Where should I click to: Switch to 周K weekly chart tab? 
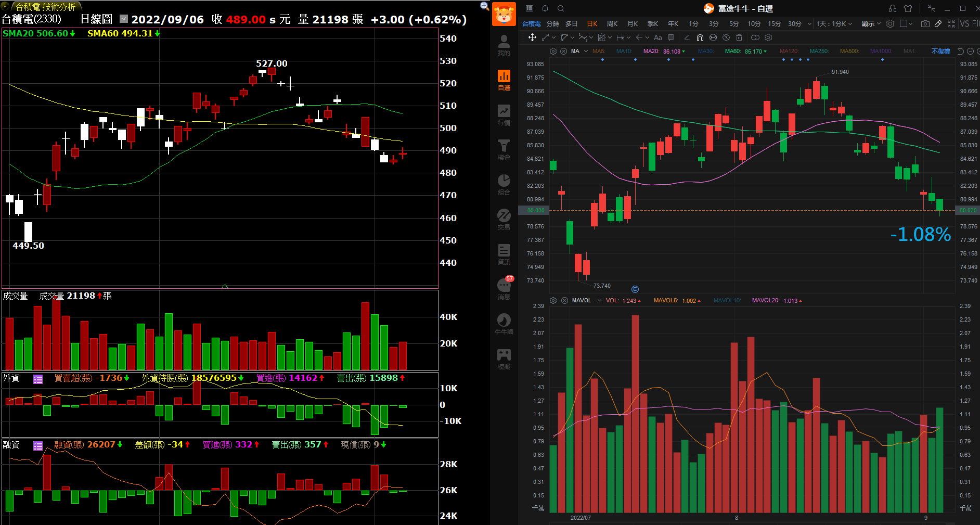click(x=612, y=23)
